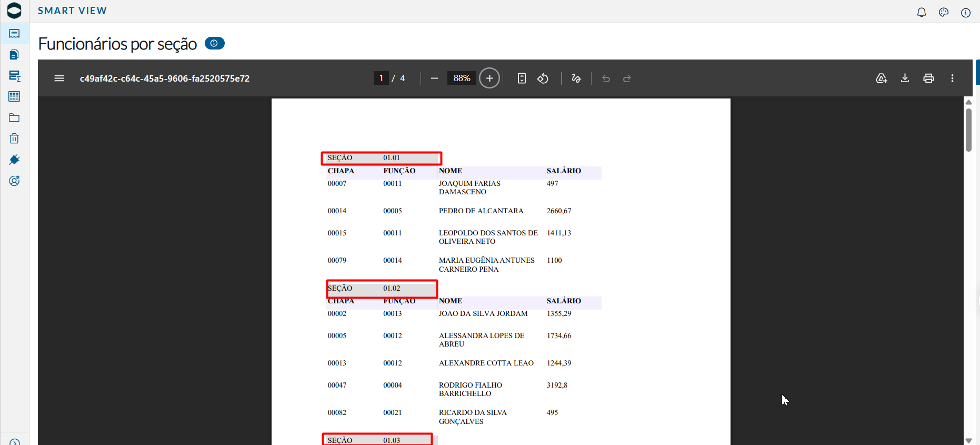The image size is (980, 445).
Task: Click the first SALÁRIO column header
Action: point(564,171)
